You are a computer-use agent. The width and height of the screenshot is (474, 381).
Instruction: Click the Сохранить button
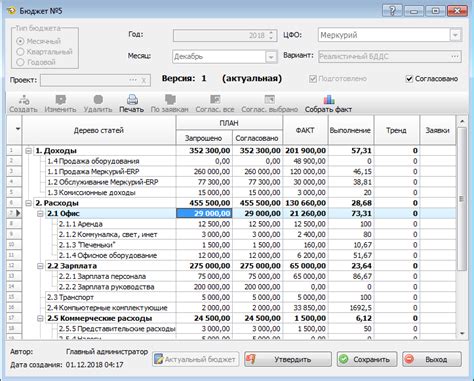pyautogui.click(x=367, y=359)
